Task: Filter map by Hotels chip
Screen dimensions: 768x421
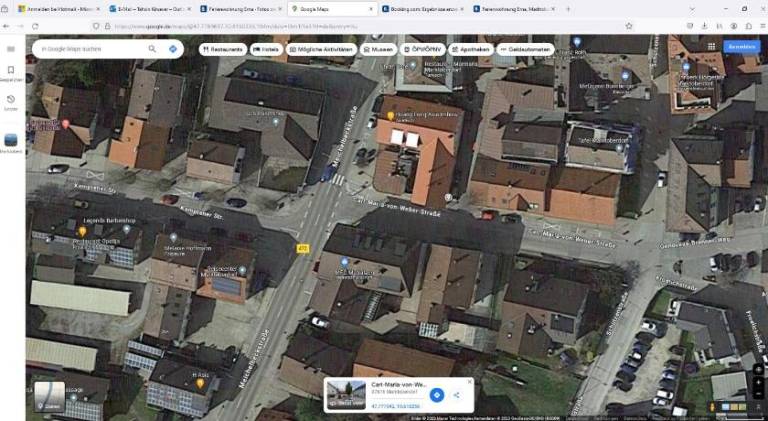Action: [x=266, y=49]
